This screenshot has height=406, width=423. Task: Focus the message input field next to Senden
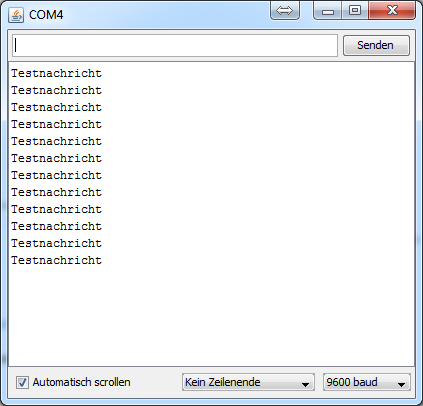tap(175, 45)
